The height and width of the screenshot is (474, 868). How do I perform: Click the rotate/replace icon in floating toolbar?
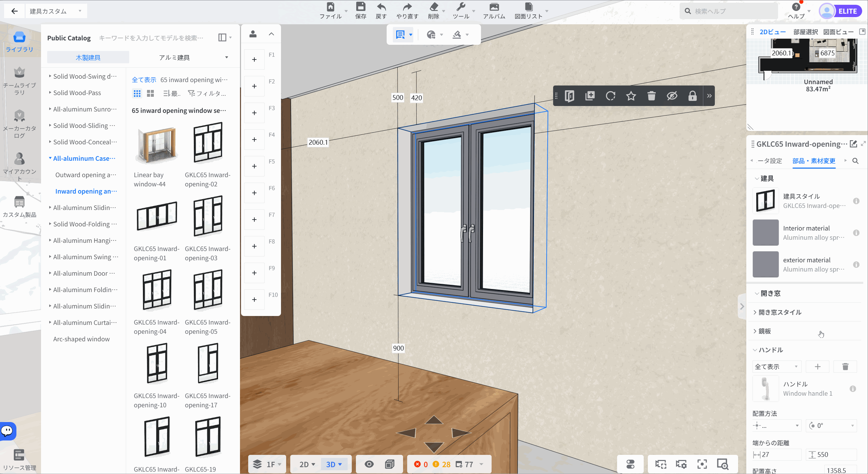pyautogui.click(x=611, y=96)
